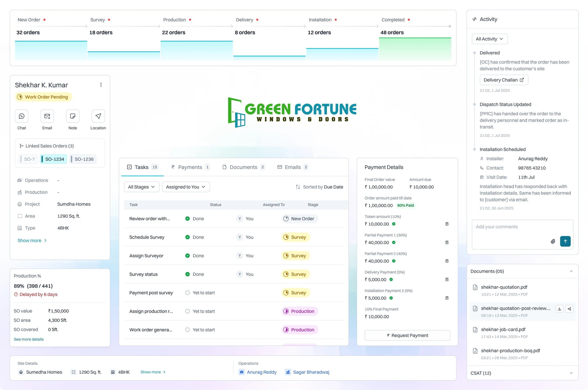
Task: Click the Request Payment button
Action: coord(407,335)
